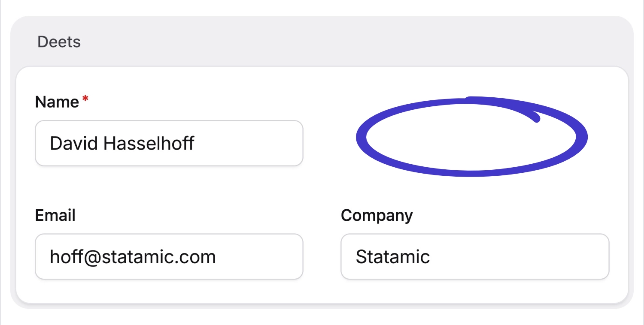Click the Company field label
This screenshot has width=644, height=325.
(377, 215)
